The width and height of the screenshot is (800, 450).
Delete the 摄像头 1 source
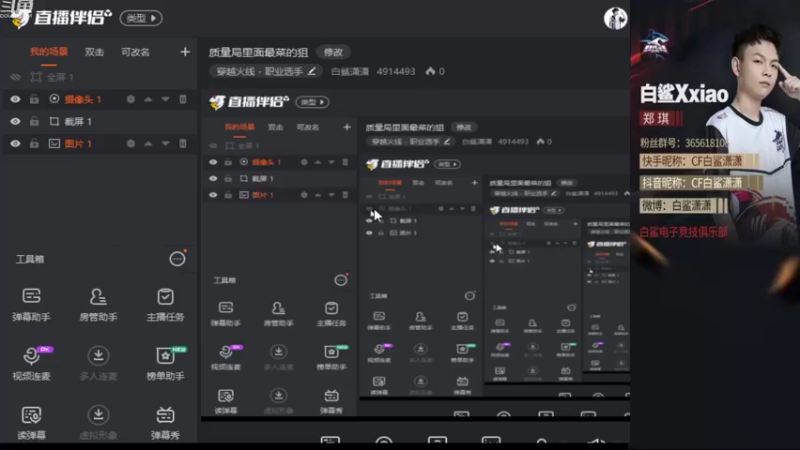pyautogui.click(x=183, y=99)
